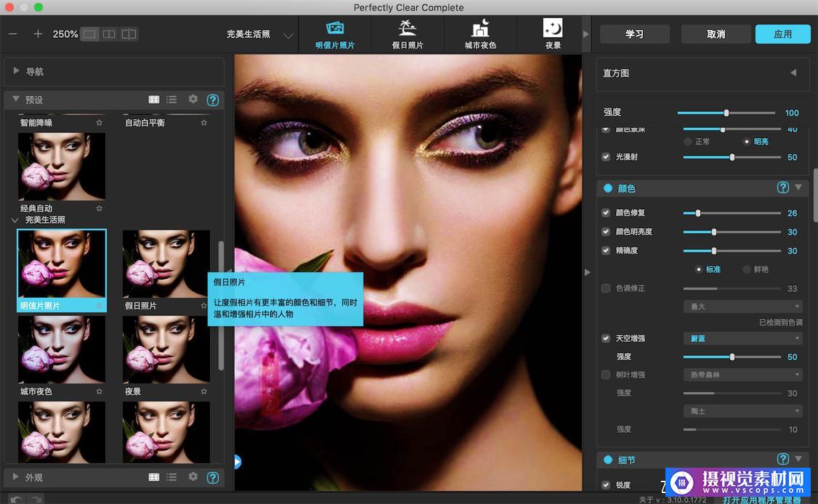Collapse the 完美生活照 preset group
The width and height of the screenshot is (818, 504).
(15, 220)
